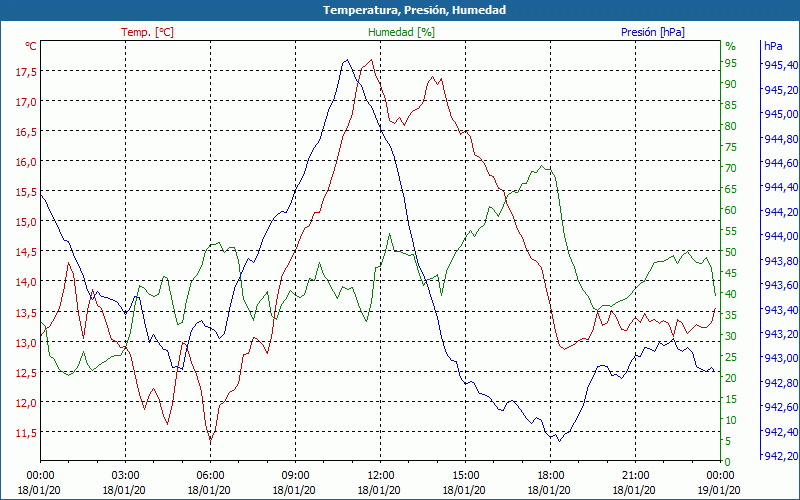
Task: Click pressure axis value '942,60'
Action: 781,407
